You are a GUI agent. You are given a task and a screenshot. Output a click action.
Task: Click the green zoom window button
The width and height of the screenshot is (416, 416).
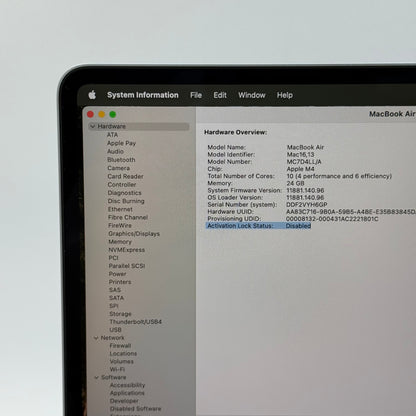[113, 114]
